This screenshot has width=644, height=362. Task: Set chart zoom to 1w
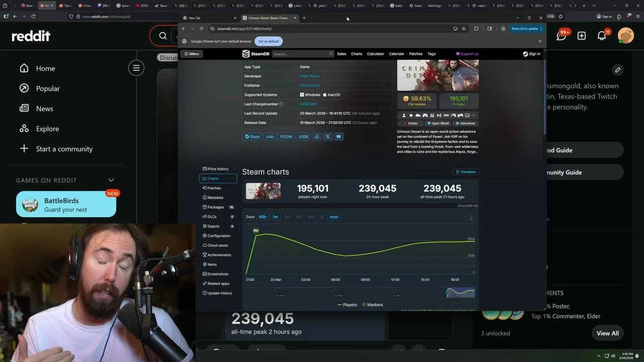coord(275,217)
